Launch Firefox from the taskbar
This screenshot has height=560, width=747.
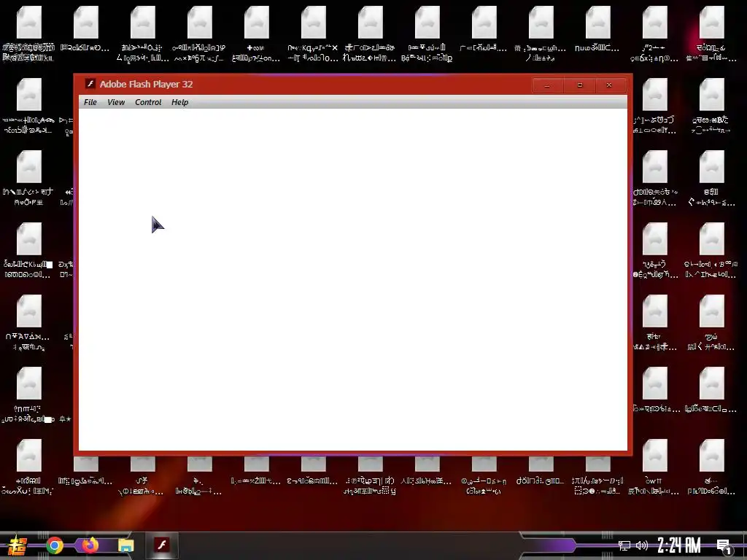[90, 545]
